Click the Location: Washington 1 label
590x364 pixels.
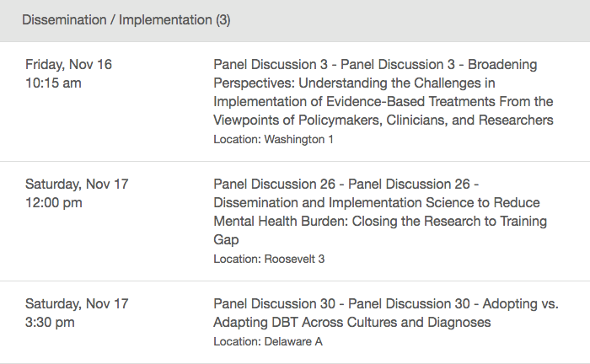pos(273,140)
